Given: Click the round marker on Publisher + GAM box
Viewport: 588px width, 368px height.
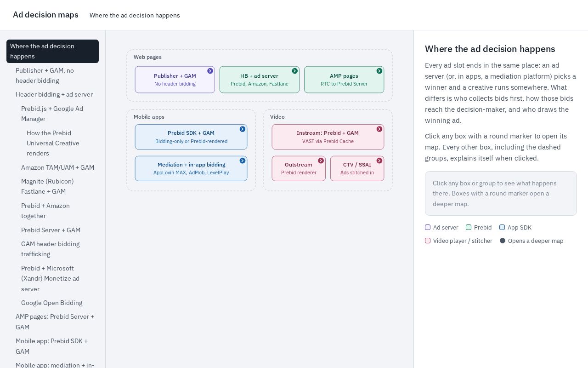Looking at the screenshot, I should click(210, 71).
